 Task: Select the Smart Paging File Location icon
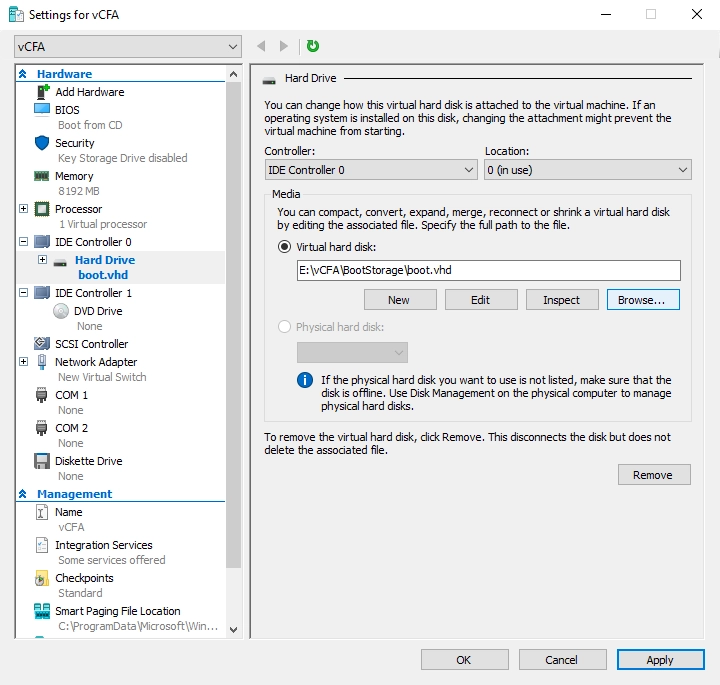coord(42,611)
